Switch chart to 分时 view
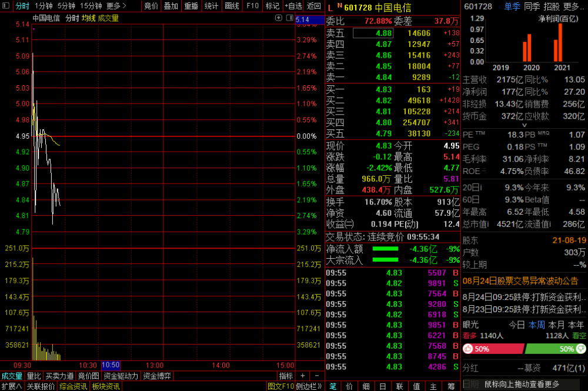 click(x=22, y=6)
